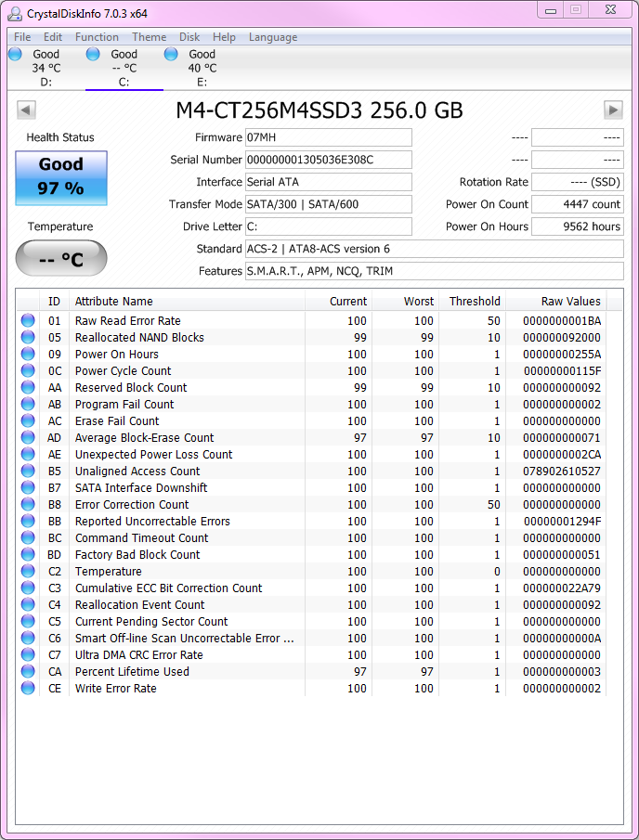The width and height of the screenshot is (639, 840).
Task: Click status orb of Unexpected Power Loss Count
Action: [x=28, y=454]
